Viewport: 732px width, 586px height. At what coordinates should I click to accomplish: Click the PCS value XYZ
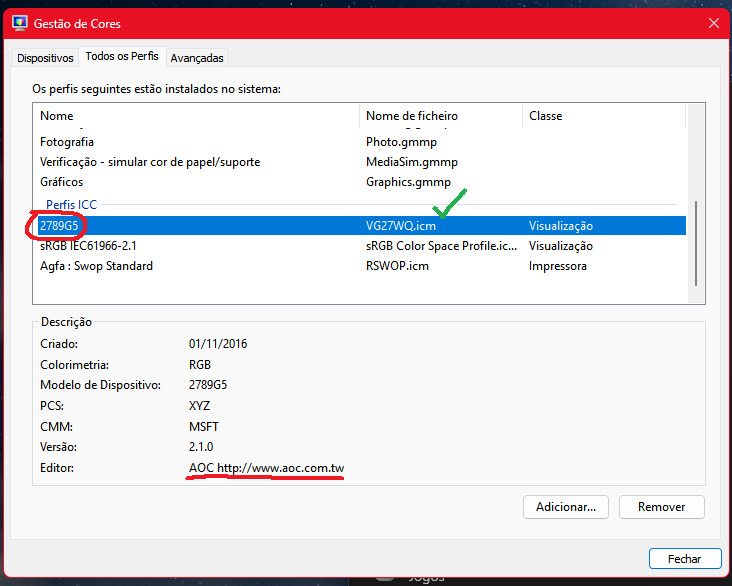tap(199, 406)
